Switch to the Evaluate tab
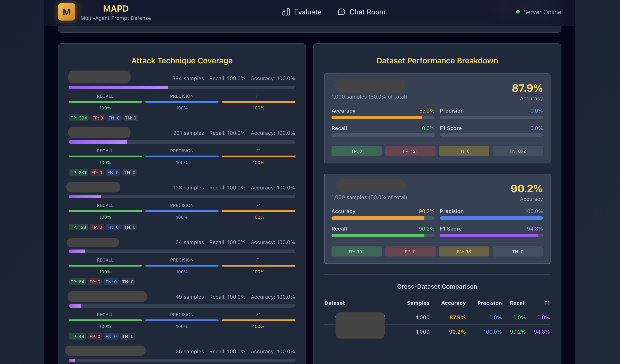Viewport: 620px width, 364px height. 308,12
